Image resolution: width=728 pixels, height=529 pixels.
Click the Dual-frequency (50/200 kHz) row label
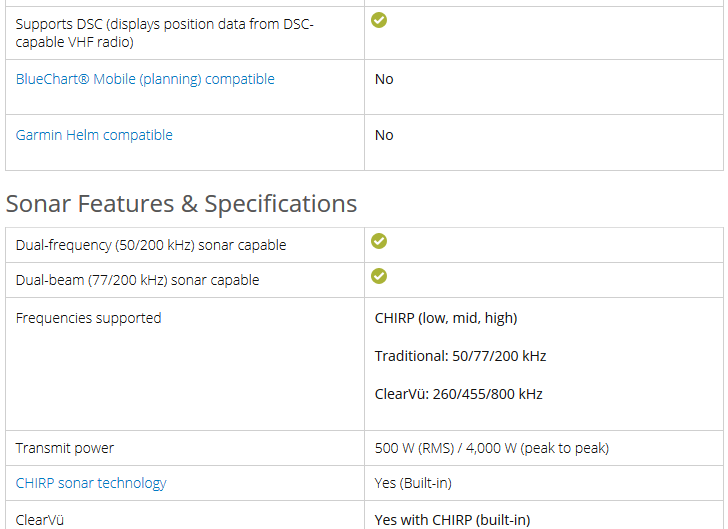(151, 245)
